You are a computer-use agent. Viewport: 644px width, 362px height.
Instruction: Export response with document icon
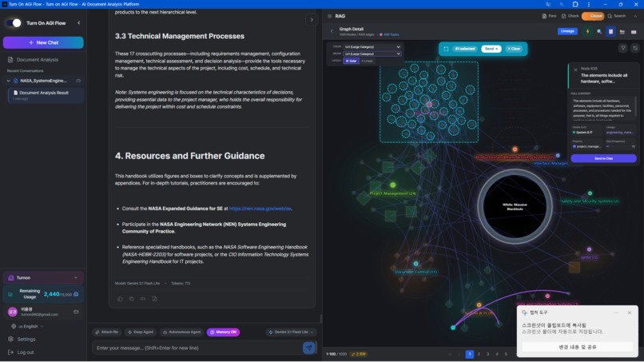(x=154, y=299)
